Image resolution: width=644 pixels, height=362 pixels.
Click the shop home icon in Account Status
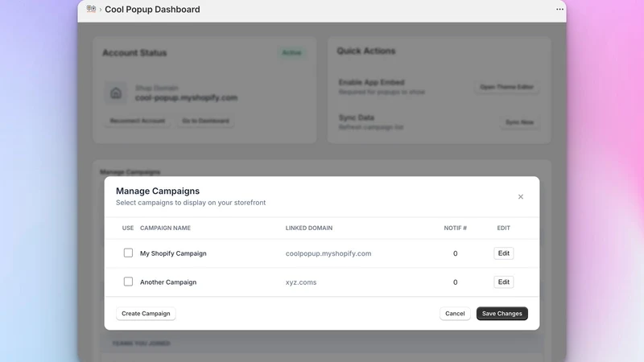[116, 93]
